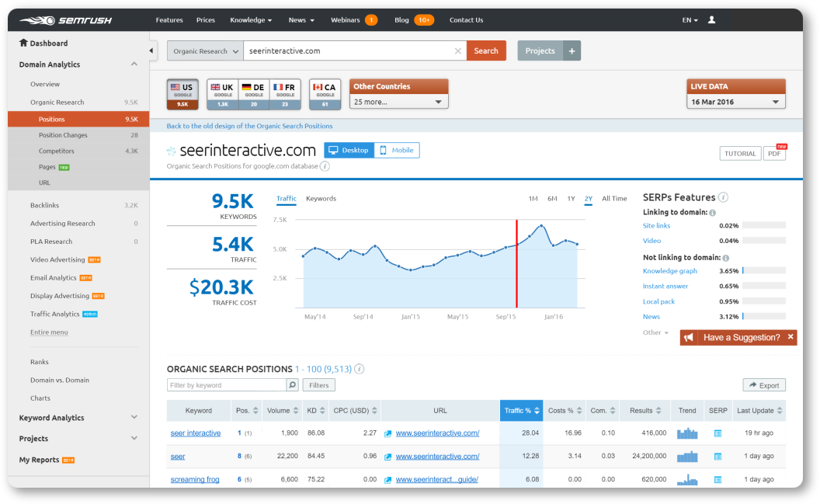
Task: Open the Knowledge menu dropdown
Action: click(251, 20)
